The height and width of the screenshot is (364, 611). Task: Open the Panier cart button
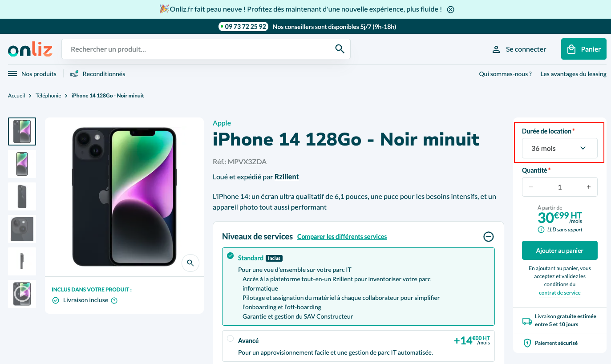[584, 49]
